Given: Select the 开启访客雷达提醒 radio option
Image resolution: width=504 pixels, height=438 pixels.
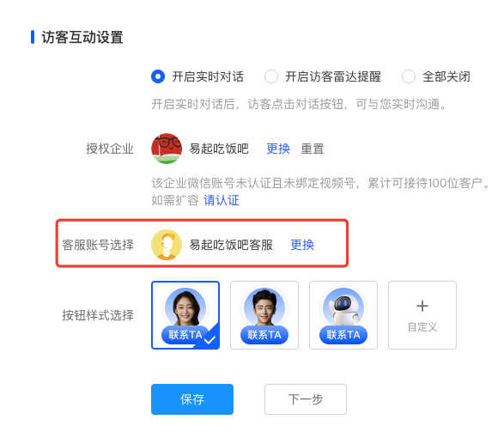Looking at the screenshot, I should click(271, 76).
